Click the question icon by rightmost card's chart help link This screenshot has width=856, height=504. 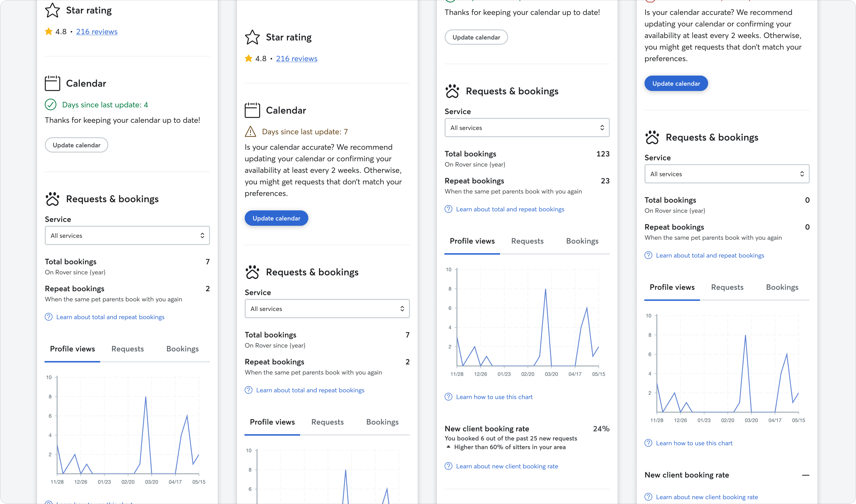[648, 443]
